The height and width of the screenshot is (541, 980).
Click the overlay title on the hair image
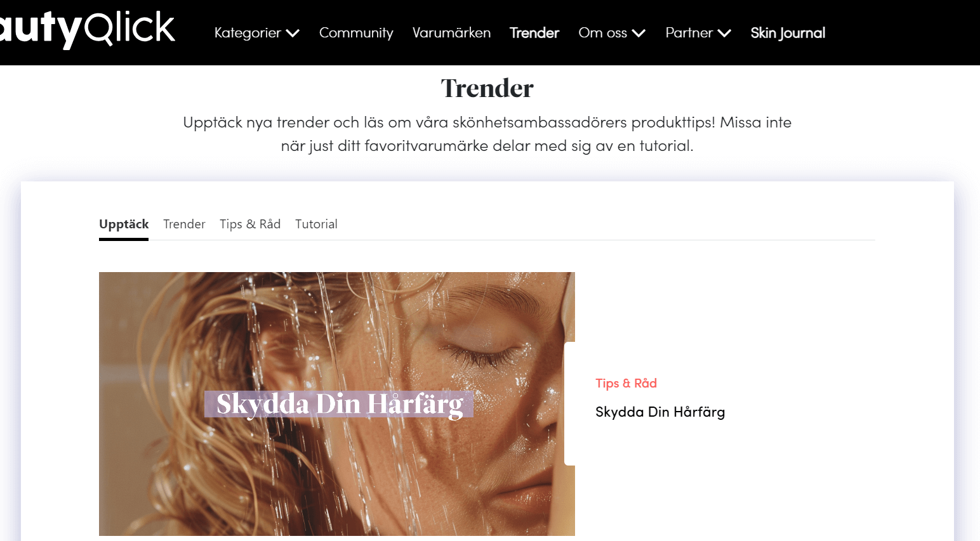(339, 405)
